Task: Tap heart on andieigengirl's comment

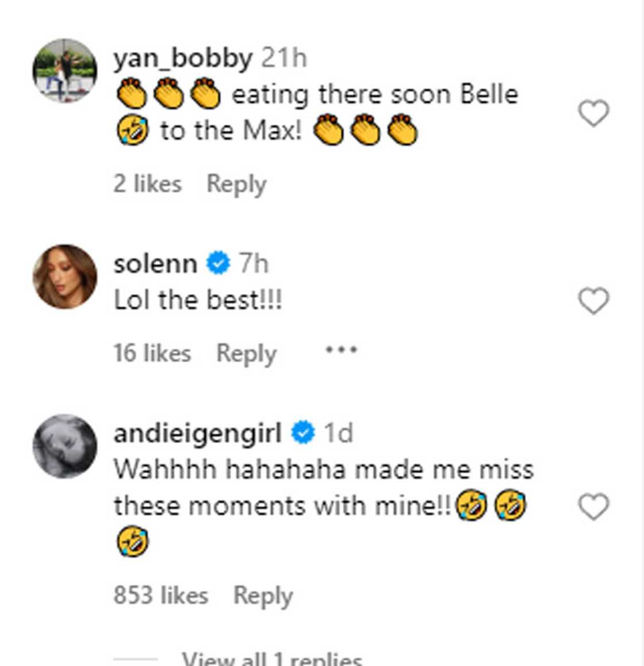Action: [593, 507]
